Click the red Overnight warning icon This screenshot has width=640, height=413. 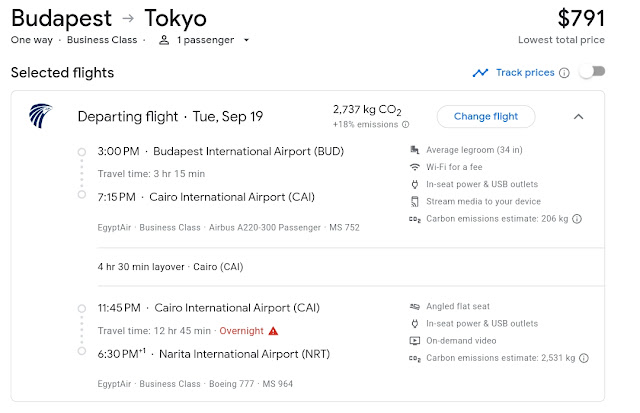tap(273, 331)
